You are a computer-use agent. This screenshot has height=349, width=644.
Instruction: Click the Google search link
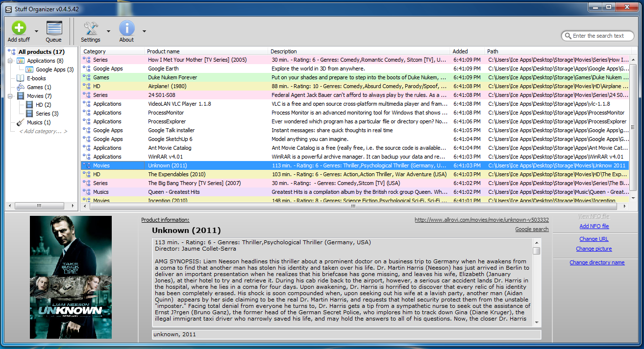point(532,229)
